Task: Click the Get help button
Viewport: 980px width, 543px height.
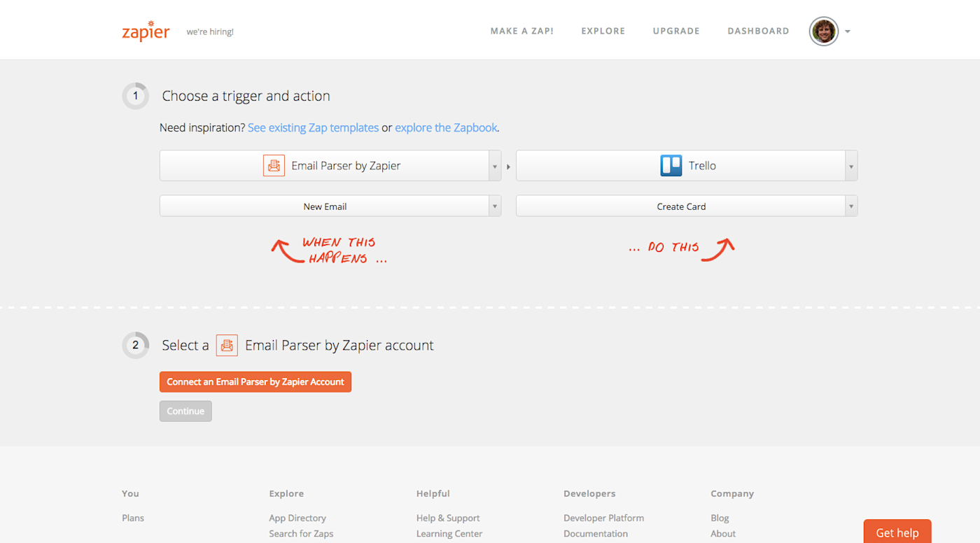Action: [897, 532]
